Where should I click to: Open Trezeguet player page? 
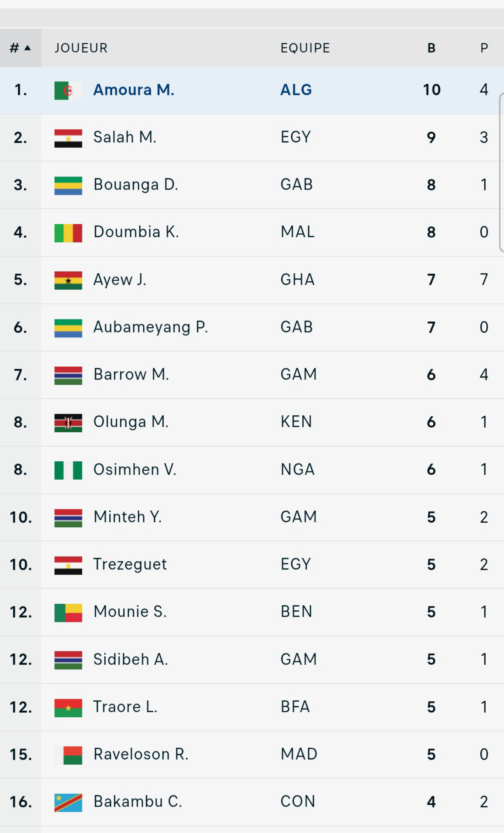(130, 564)
